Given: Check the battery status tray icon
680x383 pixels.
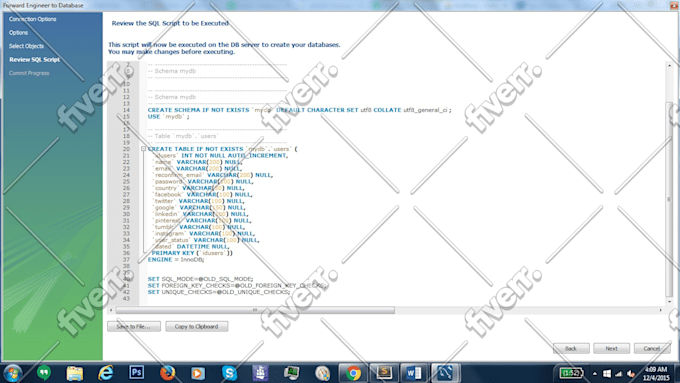Looking at the screenshot, I should (x=571, y=373).
